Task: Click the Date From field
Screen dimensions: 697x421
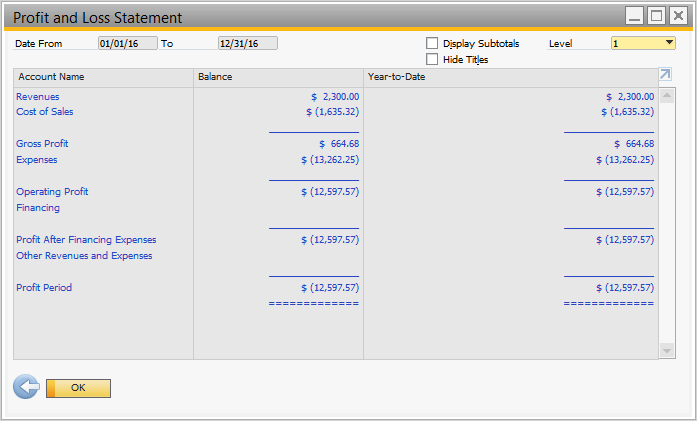Action: tap(127, 43)
